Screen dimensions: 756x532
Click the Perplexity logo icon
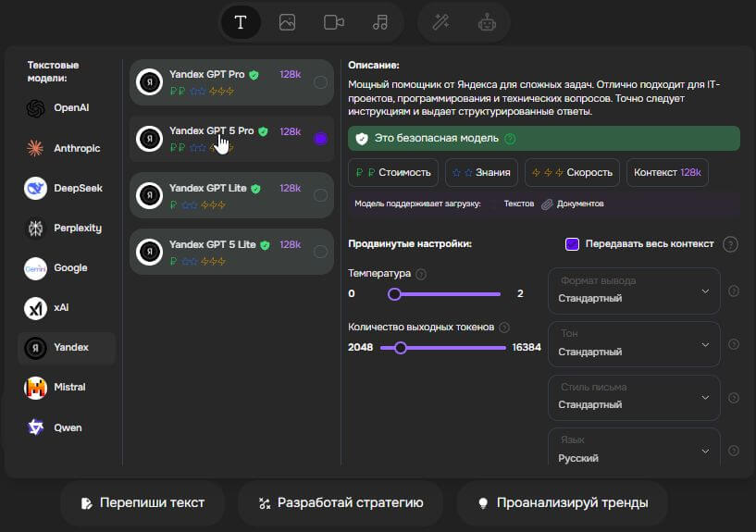pyautogui.click(x=35, y=228)
